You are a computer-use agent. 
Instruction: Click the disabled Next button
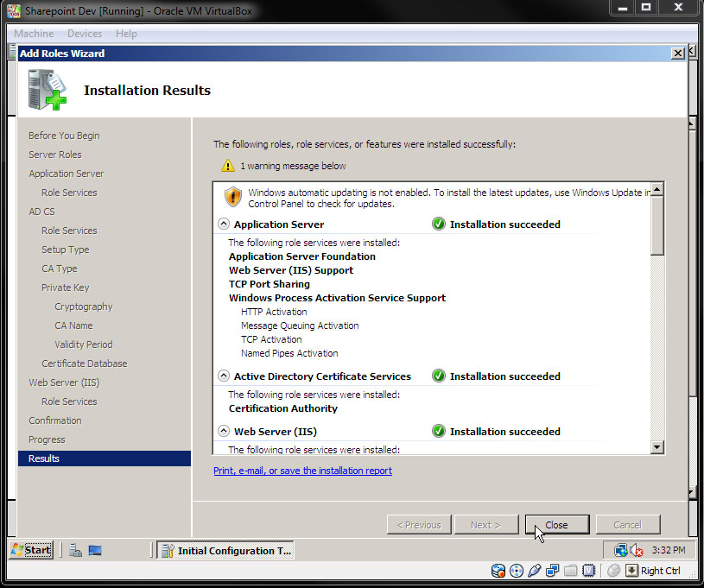[x=486, y=525]
